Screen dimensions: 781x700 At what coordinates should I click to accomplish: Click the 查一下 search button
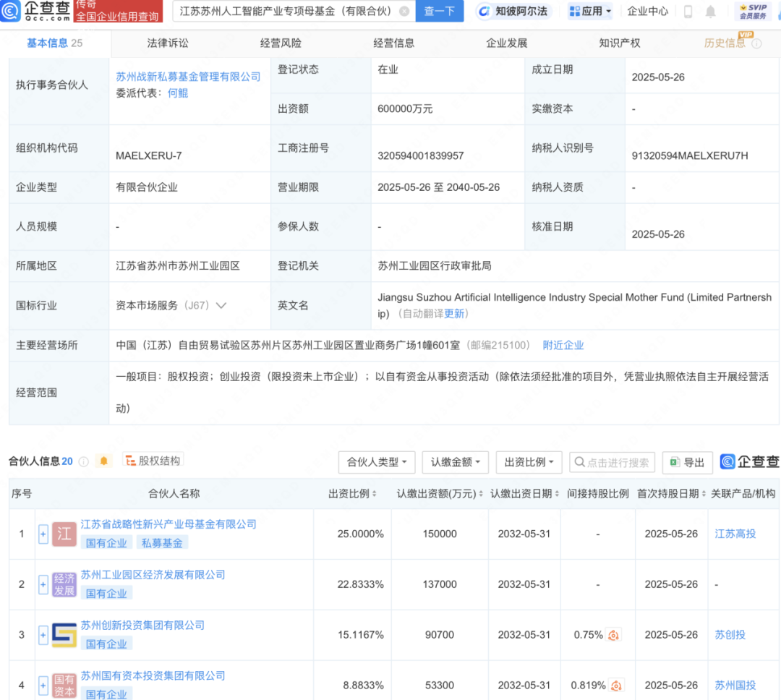click(440, 12)
